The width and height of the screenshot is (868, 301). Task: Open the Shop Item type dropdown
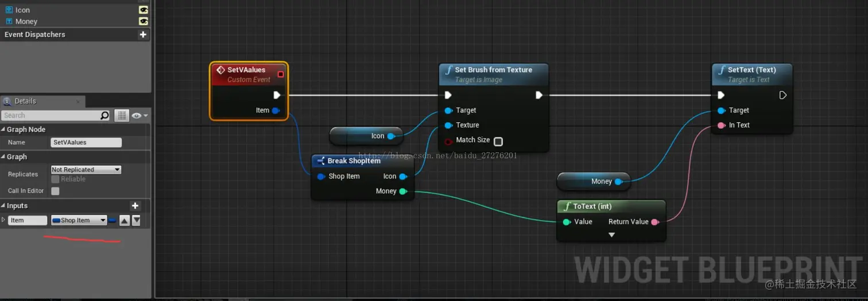pyautogui.click(x=79, y=220)
